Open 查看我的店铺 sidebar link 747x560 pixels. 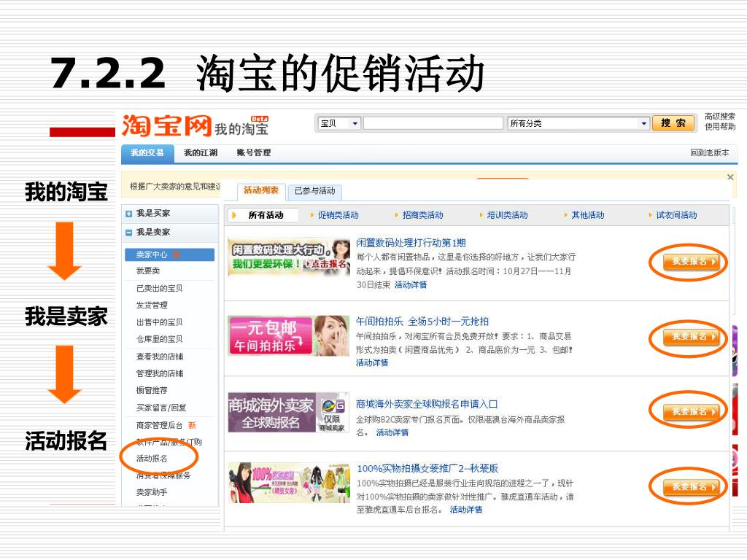(160, 357)
